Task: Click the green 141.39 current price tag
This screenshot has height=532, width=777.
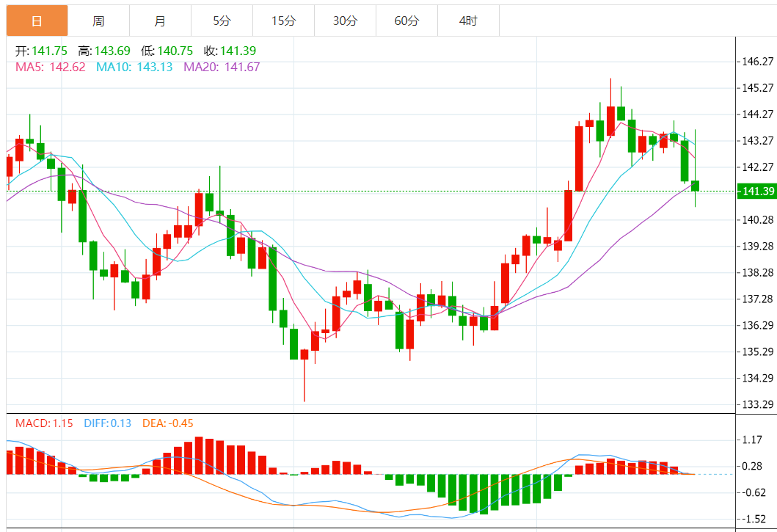Action: pyautogui.click(x=756, y=192)
